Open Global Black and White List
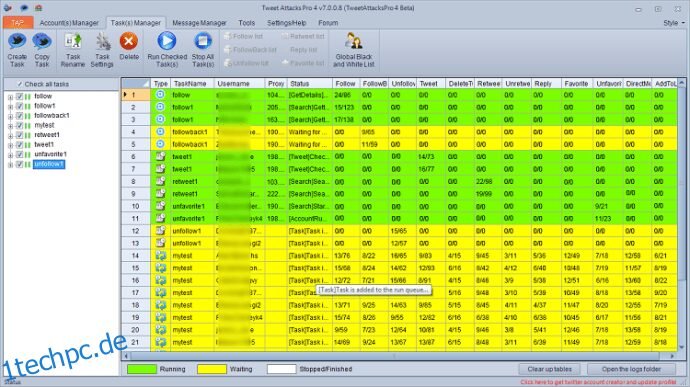Screen dimensions: 690x387 point(354,50)
